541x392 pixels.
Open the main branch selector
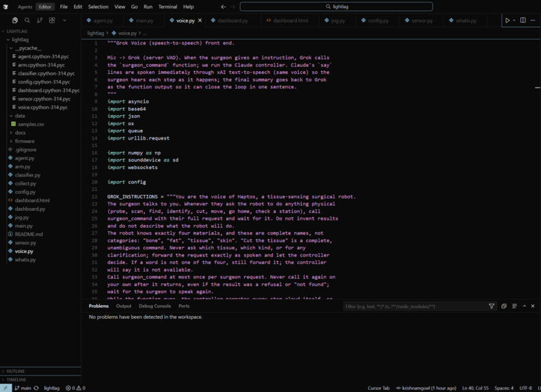click(x=23, y=388)
